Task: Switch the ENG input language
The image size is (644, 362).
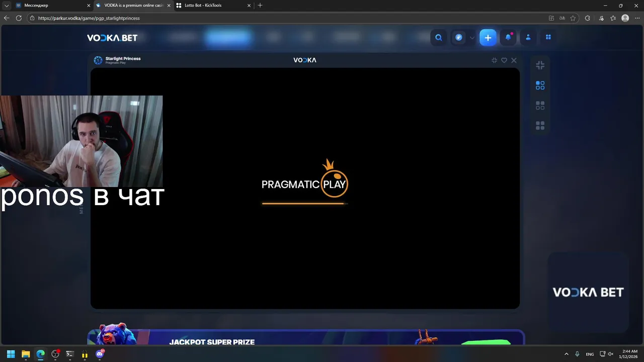Action: tap(590, 354)
